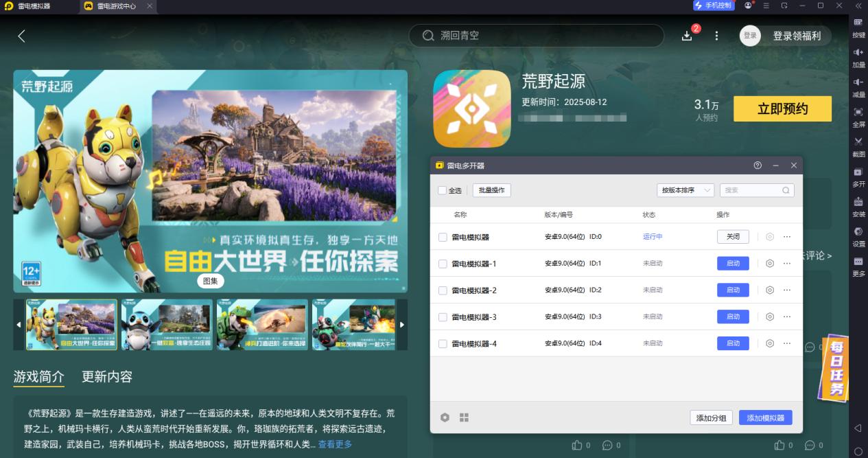Open the multi-opener settings hexagon icon at bottom
Viewport: 868px width, 458px height.
[445, 417]
